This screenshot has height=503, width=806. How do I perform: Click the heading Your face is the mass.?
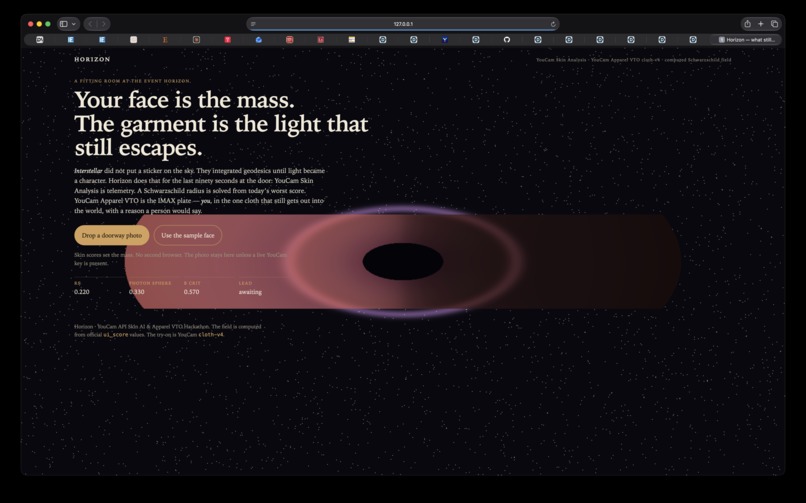185,100
